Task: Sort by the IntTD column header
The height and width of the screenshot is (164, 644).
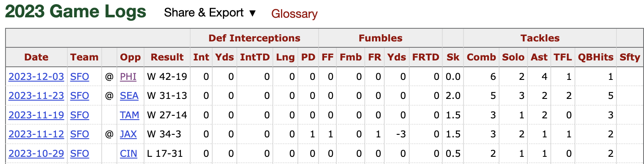Action: pos(255,57)
